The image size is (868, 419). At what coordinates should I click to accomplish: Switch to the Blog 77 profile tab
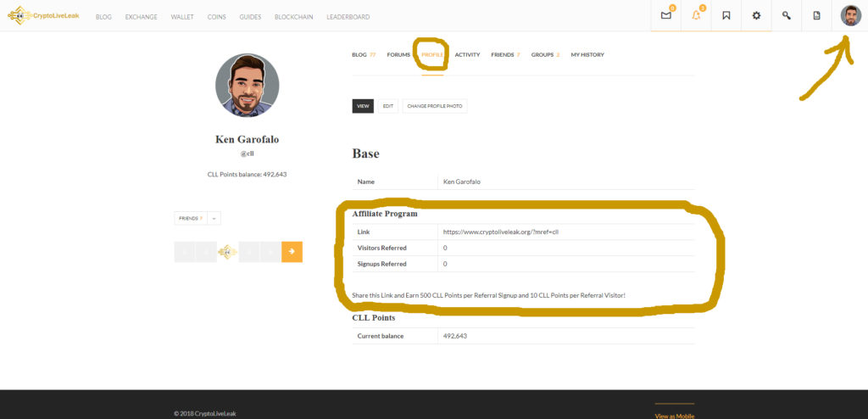(364, 55)
